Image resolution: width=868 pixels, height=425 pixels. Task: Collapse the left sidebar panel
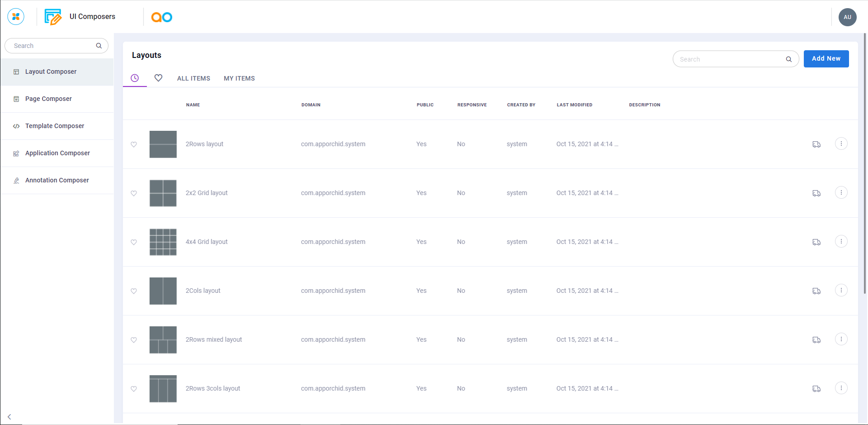9,417
